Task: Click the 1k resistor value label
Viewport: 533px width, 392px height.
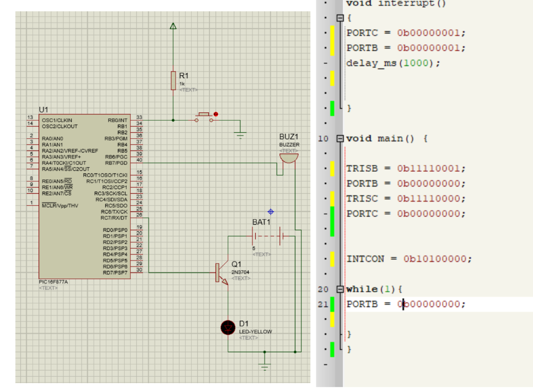Action: pos(182,84)
